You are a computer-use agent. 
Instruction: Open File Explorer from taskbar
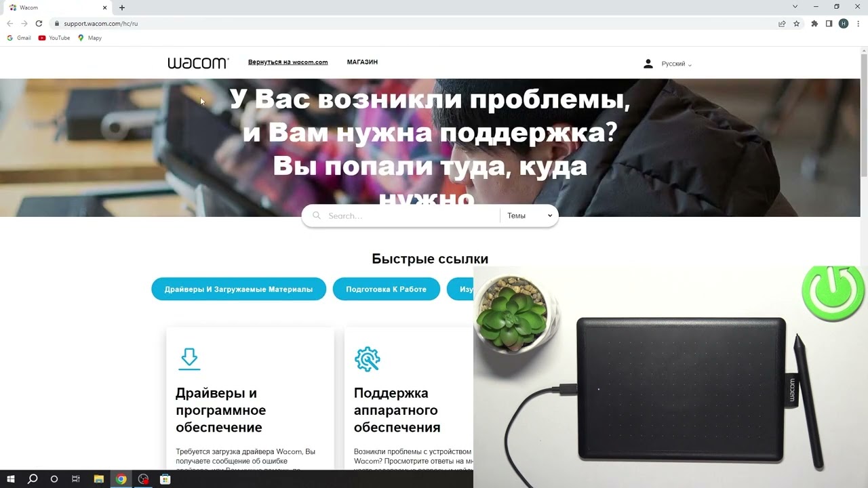tap(98, 479)
